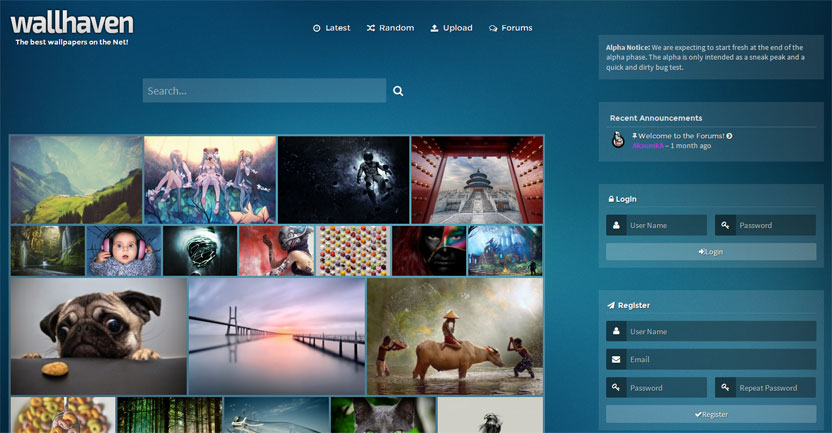Go to the Upload page

(x=451, y=28)
